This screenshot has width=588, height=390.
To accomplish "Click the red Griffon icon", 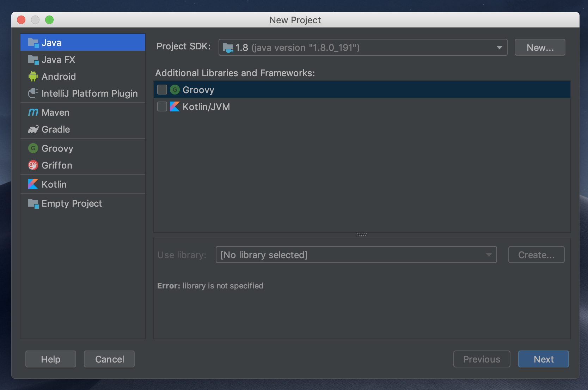I will point(33,165).
